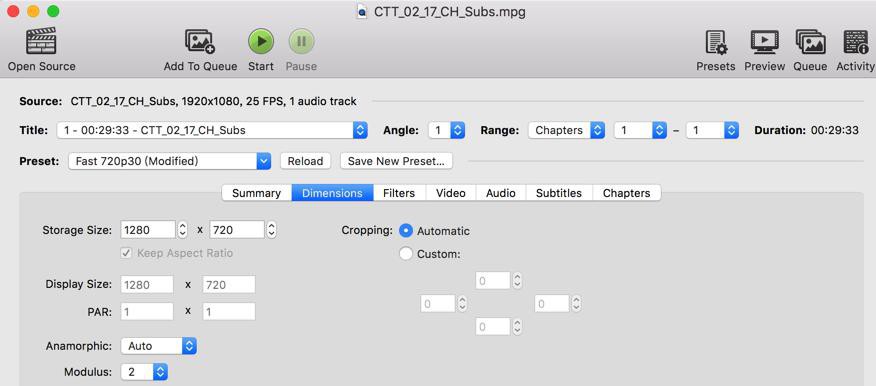876x386 pixels.
Task: Start encoding with the green play button
Action: (x=261, y=41)
